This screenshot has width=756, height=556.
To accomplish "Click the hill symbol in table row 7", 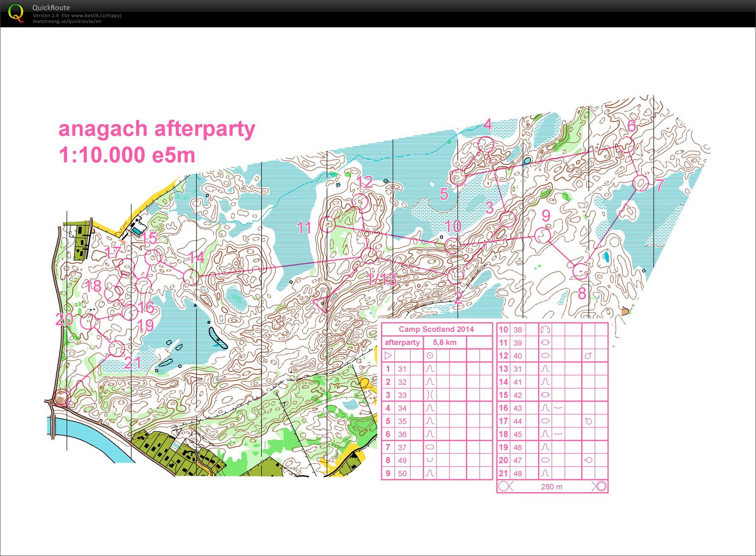I will (430, 447).
